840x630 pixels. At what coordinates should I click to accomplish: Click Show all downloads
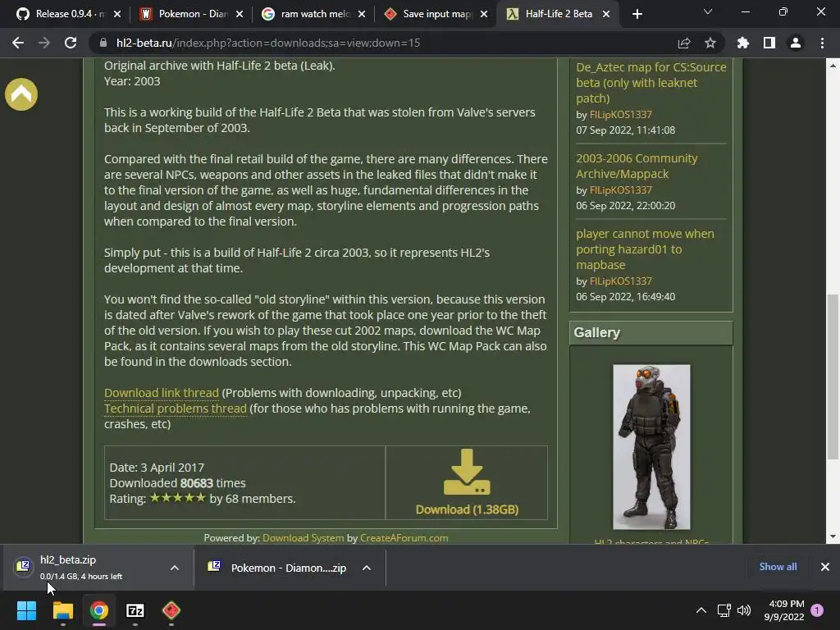pos(778,567)
